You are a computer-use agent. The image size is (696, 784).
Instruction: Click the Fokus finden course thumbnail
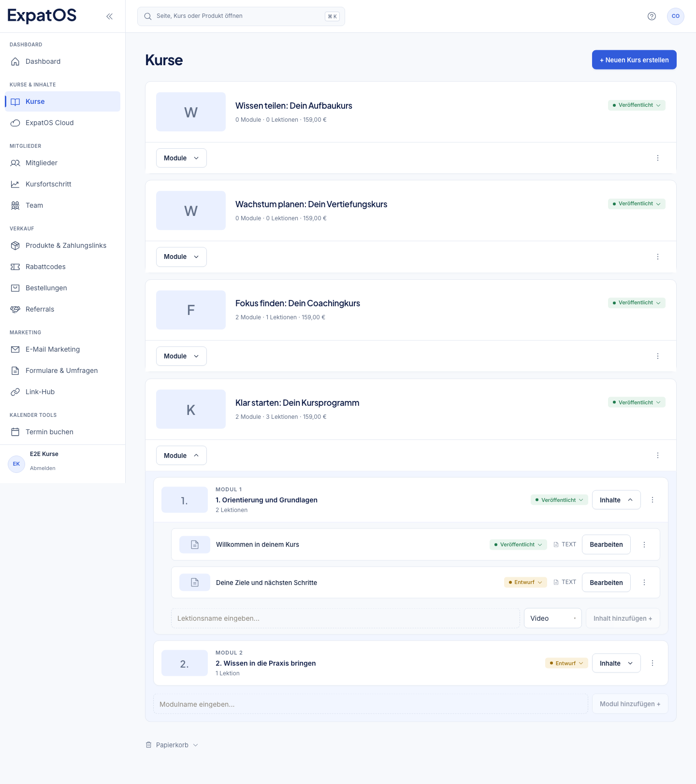tap(191, 310)
